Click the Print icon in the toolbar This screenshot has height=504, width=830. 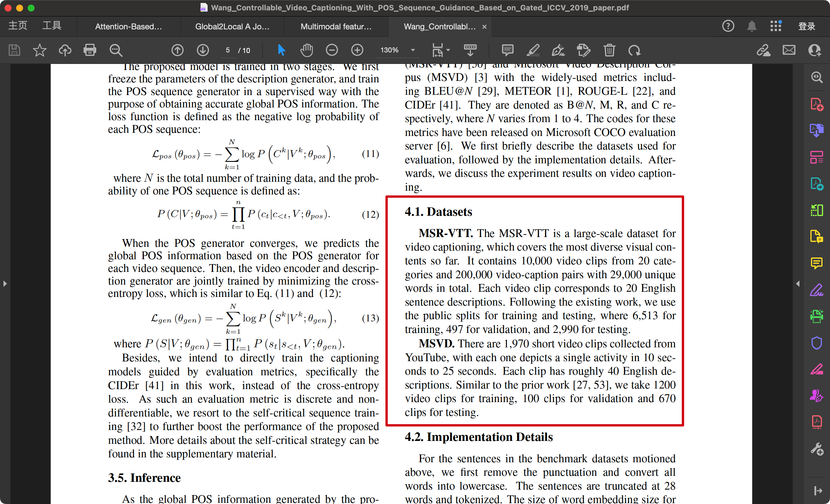point(90,50)
